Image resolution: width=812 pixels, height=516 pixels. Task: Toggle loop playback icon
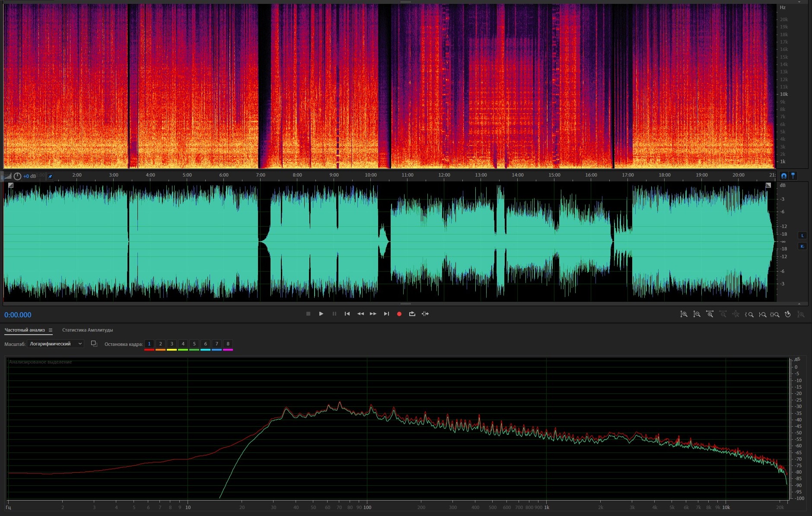tap(412, 314)
